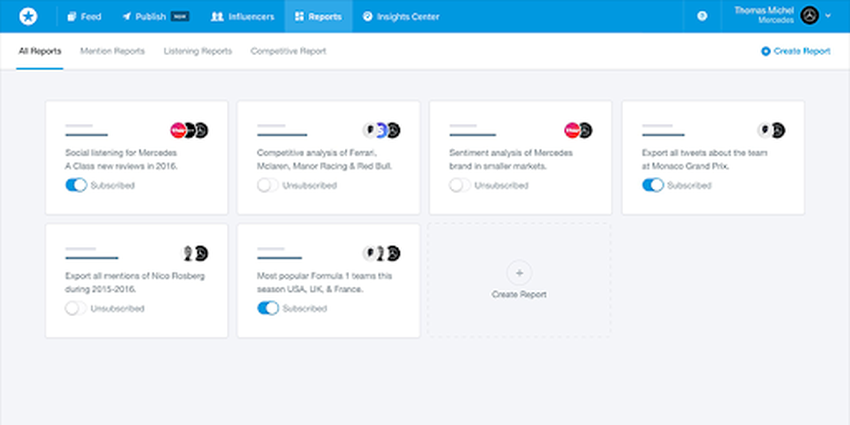Open the Reports section in the navigation bar
Screen dimensions: 850x425
[317, 17]
